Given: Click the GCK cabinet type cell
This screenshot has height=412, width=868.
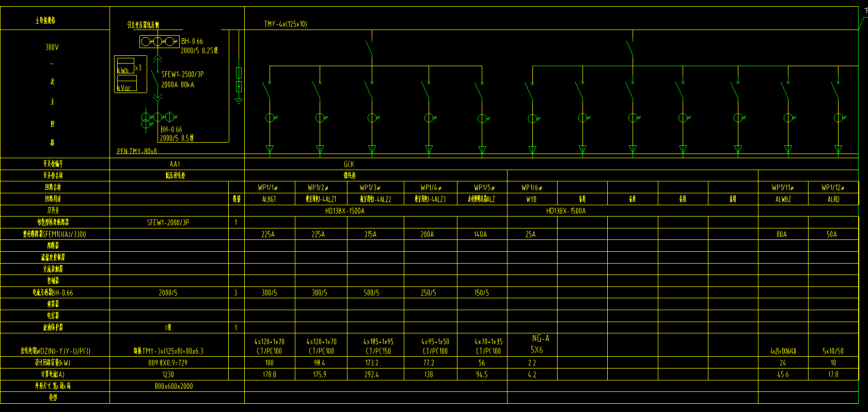Looking at the screenshot, I should [349, 164].
